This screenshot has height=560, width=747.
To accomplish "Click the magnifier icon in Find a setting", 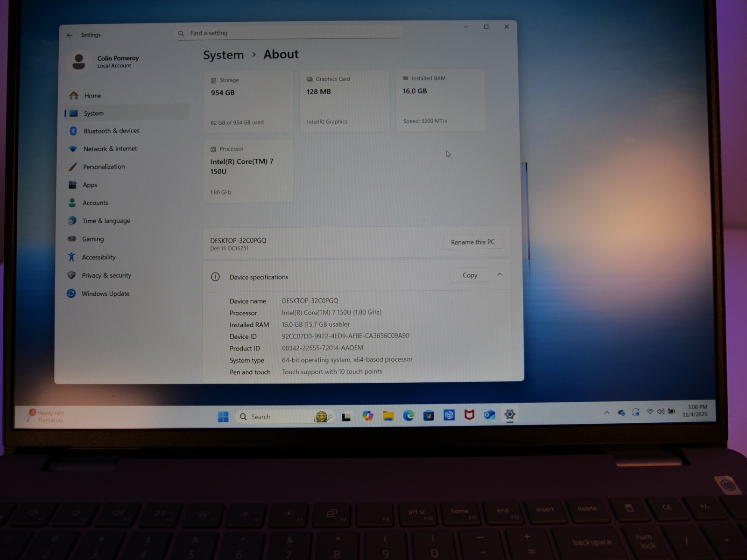I will pos(181,33).
